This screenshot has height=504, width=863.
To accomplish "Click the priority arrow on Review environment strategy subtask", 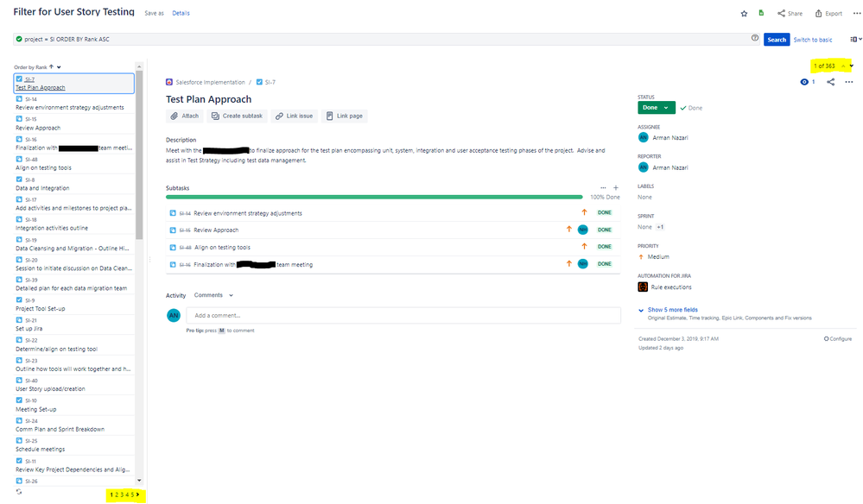I will pos(585,212).
